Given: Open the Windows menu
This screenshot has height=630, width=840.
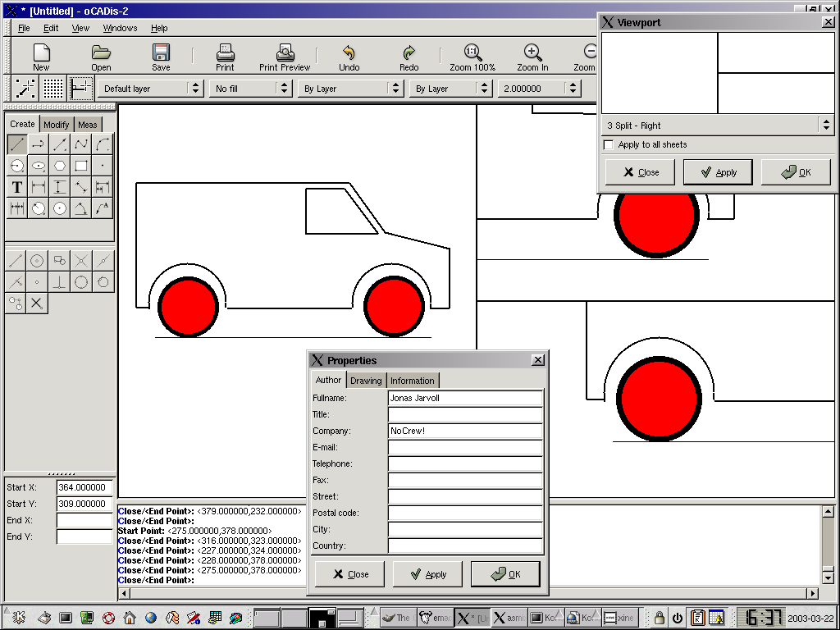Looking at the screenshot, I should pyautogui.click(x=120, y=28).
